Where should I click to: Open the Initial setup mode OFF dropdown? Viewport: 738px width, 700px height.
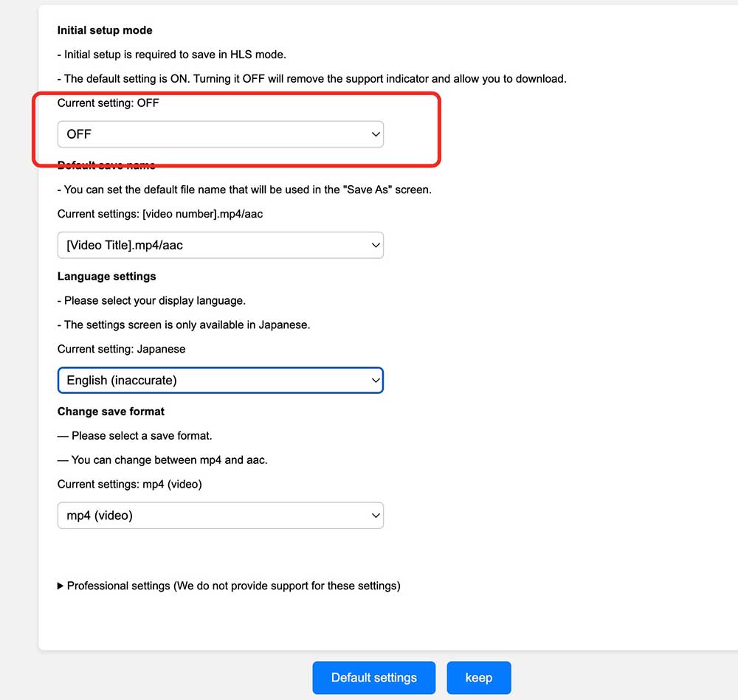220,134
